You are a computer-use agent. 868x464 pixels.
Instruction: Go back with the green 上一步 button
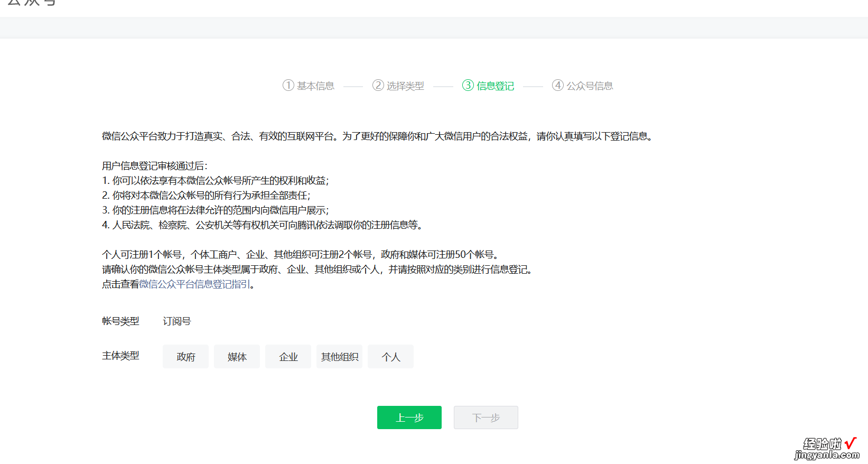point(409,417)
